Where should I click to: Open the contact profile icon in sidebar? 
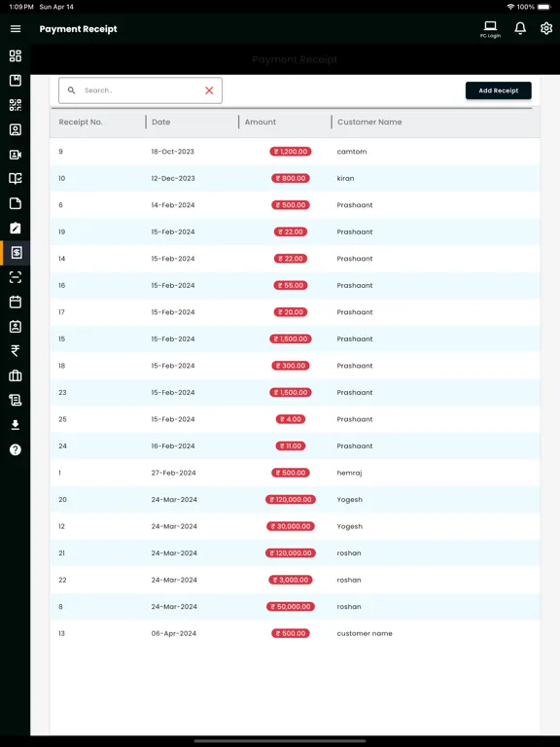(16, 129)
